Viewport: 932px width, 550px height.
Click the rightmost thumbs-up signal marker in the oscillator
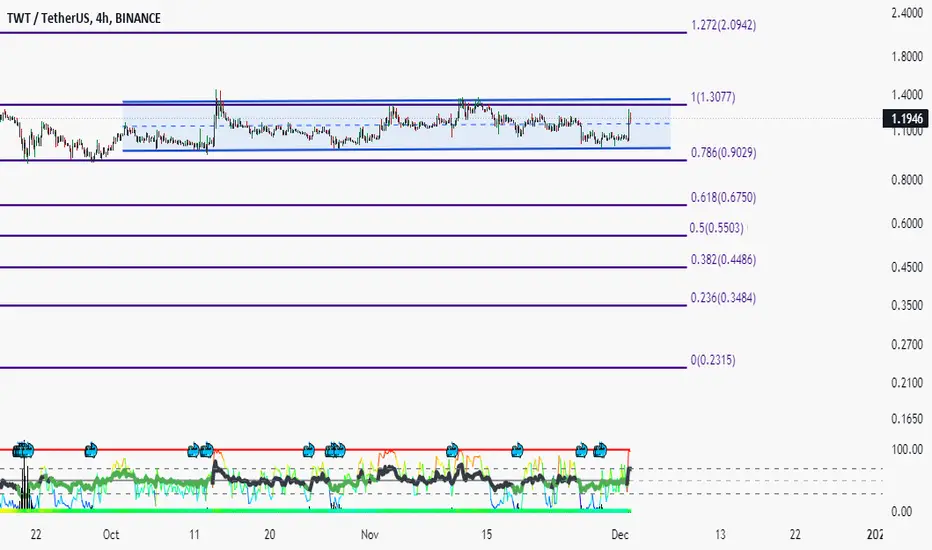coord(600,450)
